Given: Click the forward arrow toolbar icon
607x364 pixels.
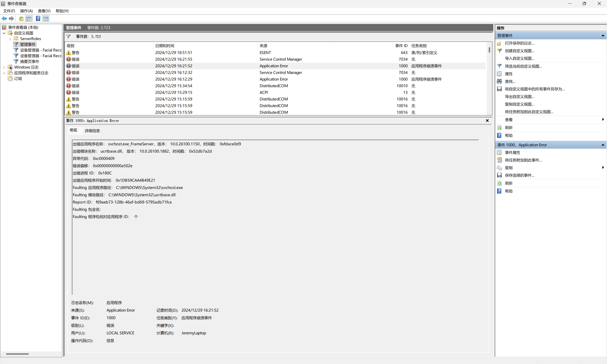Looking at the screenshot, I should tap(11, 19).
